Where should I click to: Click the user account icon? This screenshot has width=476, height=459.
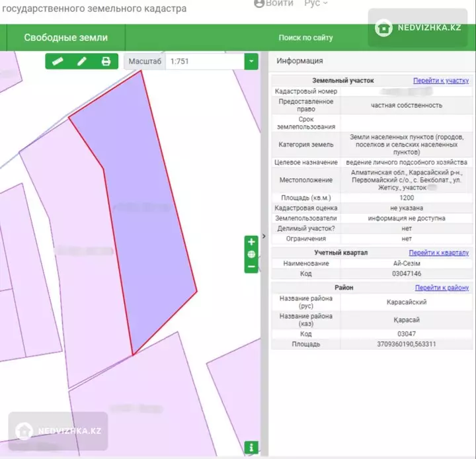pyautogui.click(x=259, y=3)
